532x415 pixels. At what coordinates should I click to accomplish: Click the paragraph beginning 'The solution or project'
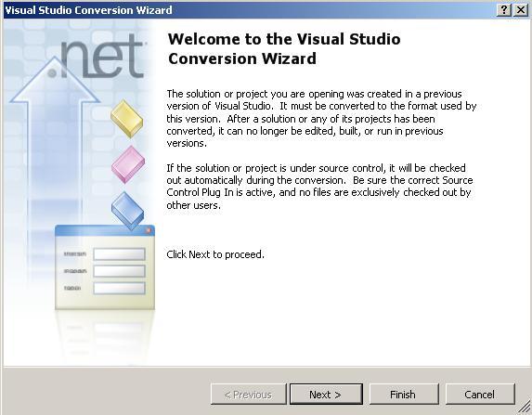tap(321, 119)
